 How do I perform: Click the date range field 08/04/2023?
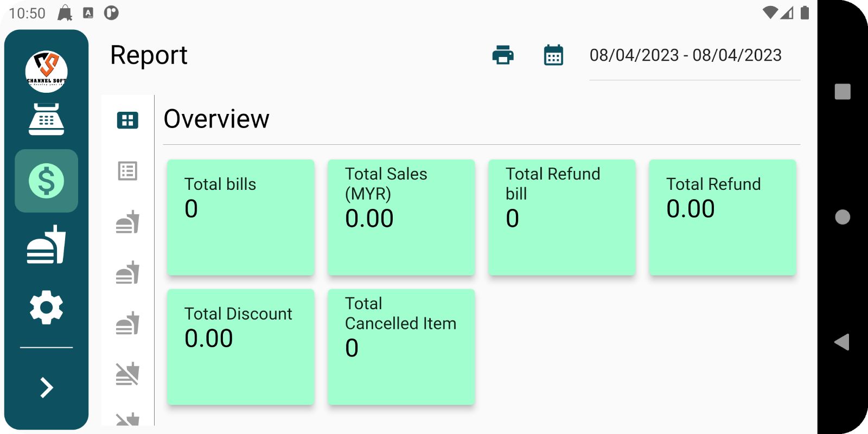tap(686, 55)
